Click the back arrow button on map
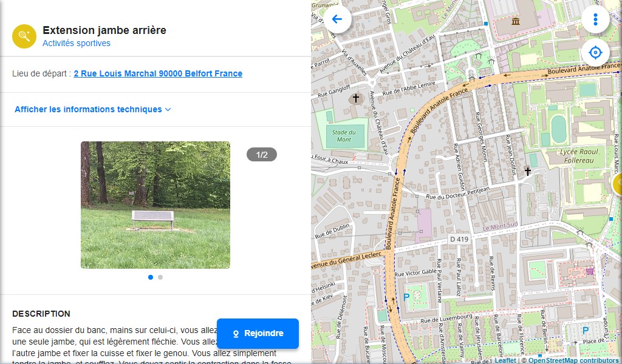Screen dimensions: 622x364 (x=337, y=19)
